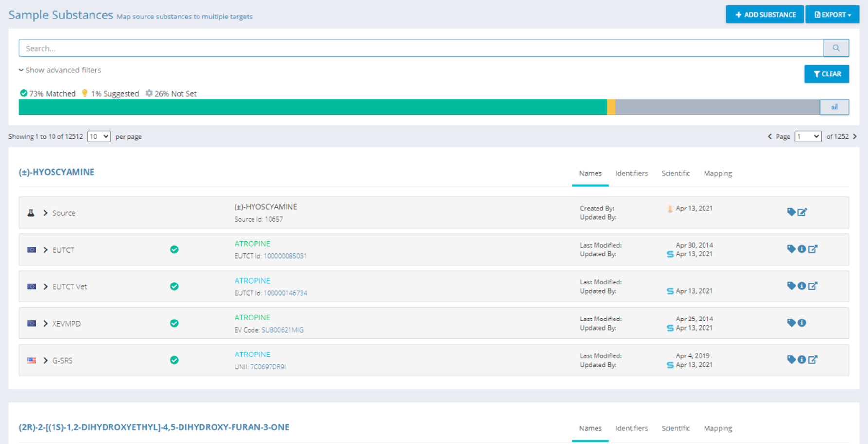Open external link icon in EUTCT Vet row
Image resolution: width=868 pixels, height=444 pixels.
click(813, 286)
